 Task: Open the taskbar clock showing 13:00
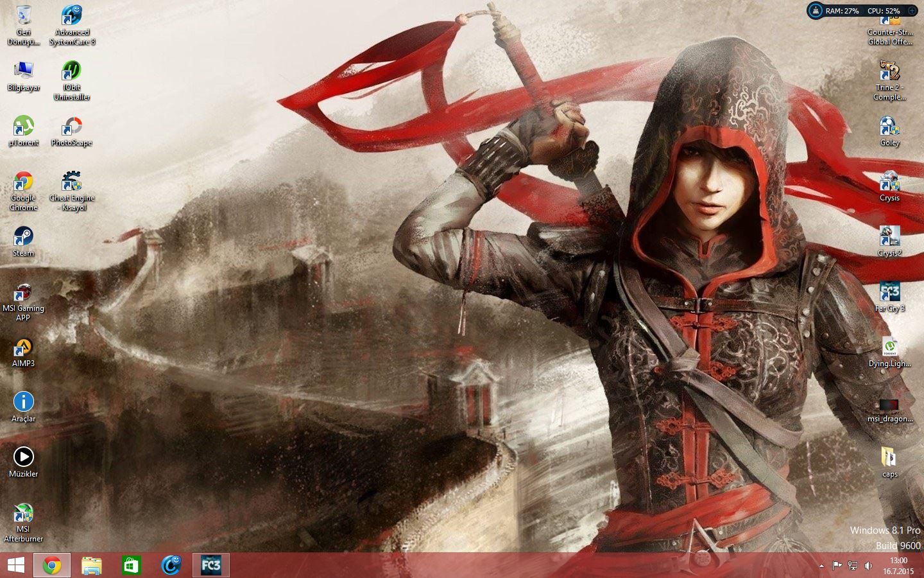tap(898, 566)
